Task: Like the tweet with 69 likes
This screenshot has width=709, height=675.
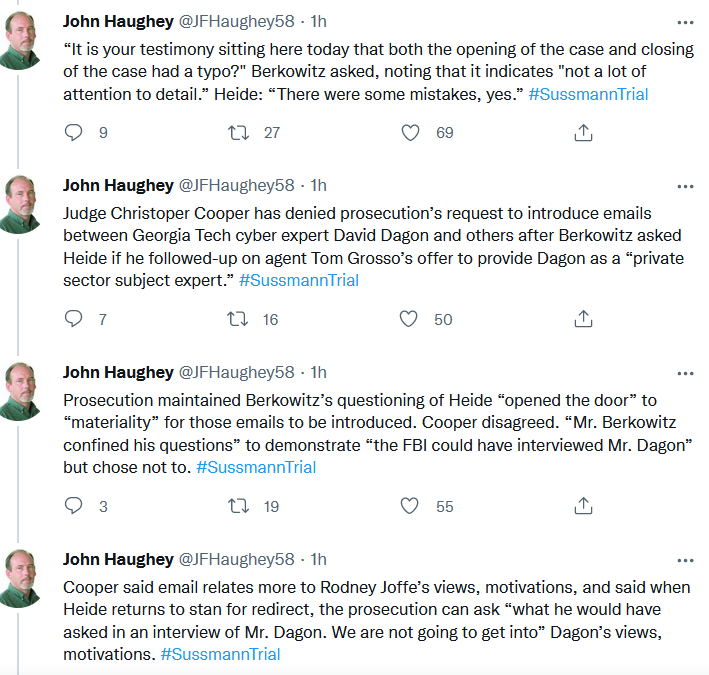Action: (410, 132)
